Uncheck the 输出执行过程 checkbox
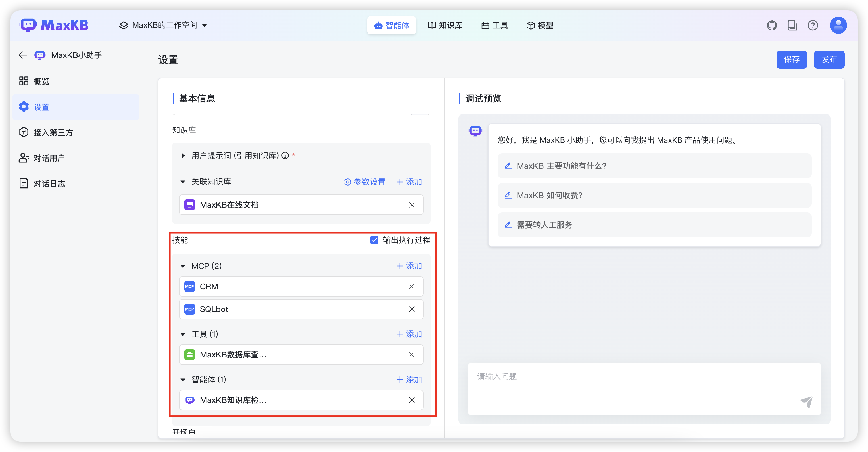Viewport: 868px width, 452px height. [374, 240]
